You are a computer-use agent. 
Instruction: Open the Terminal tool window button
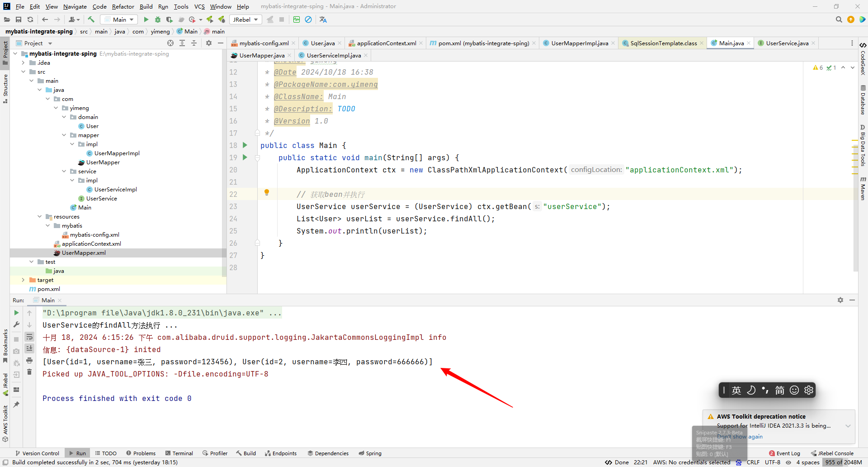click(179, 453)
